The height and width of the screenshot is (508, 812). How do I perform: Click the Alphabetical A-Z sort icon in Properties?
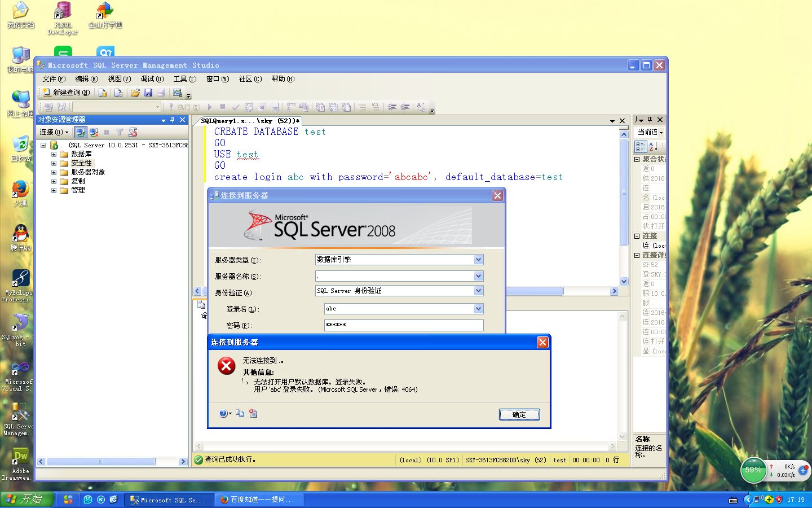tap(654, 147)
